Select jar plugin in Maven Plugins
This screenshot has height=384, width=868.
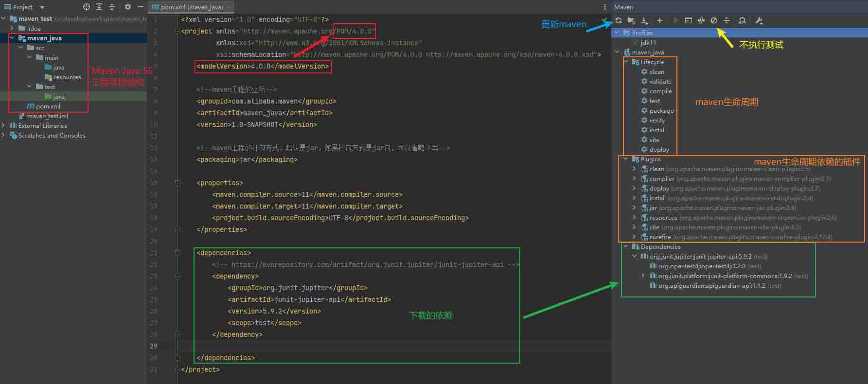[x=718, y=208]
